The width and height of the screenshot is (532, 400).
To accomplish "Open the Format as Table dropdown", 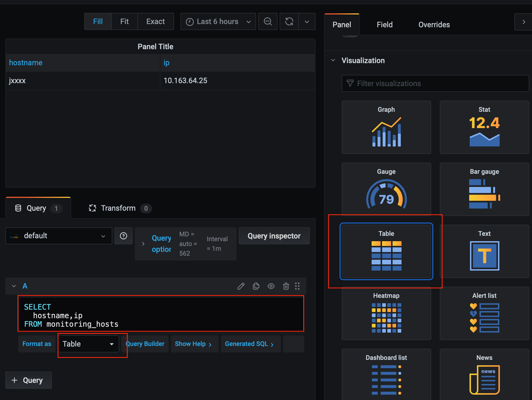I will pos(88,344).
